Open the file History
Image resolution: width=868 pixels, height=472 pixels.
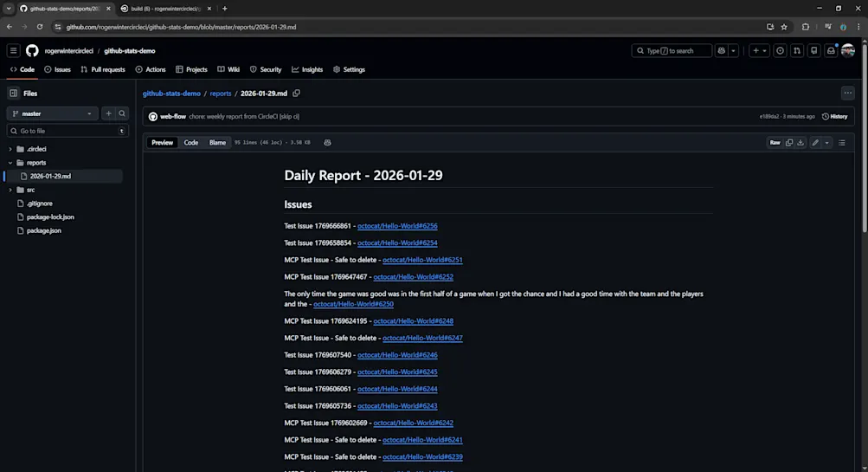click(x=835, y=116)
